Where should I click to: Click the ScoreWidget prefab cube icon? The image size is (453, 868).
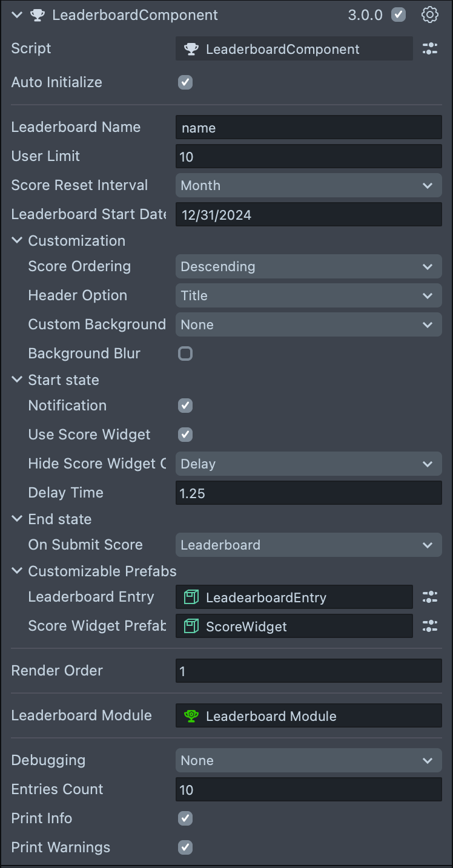click(x=191, y=626)
